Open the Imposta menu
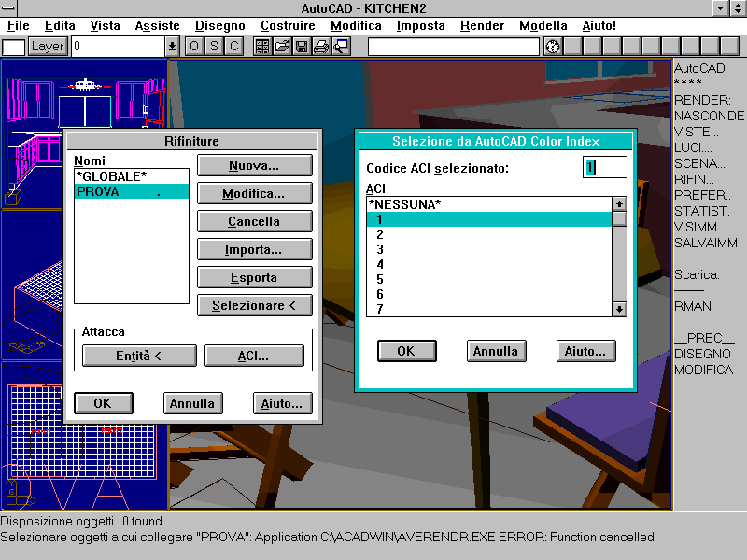 (x=421, y=25)
